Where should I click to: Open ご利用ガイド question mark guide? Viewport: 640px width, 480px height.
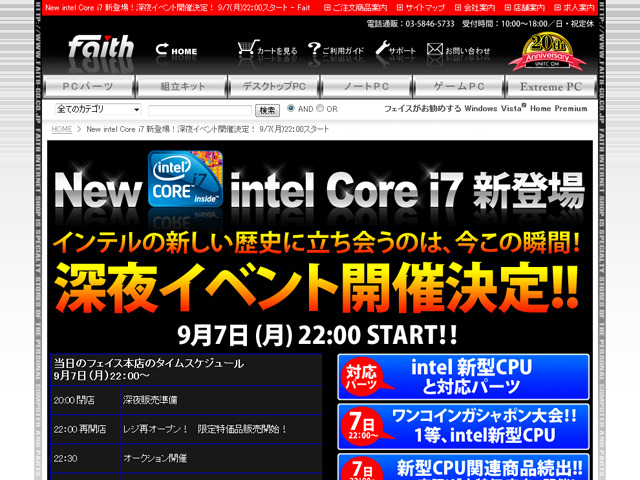coord(336,50)
